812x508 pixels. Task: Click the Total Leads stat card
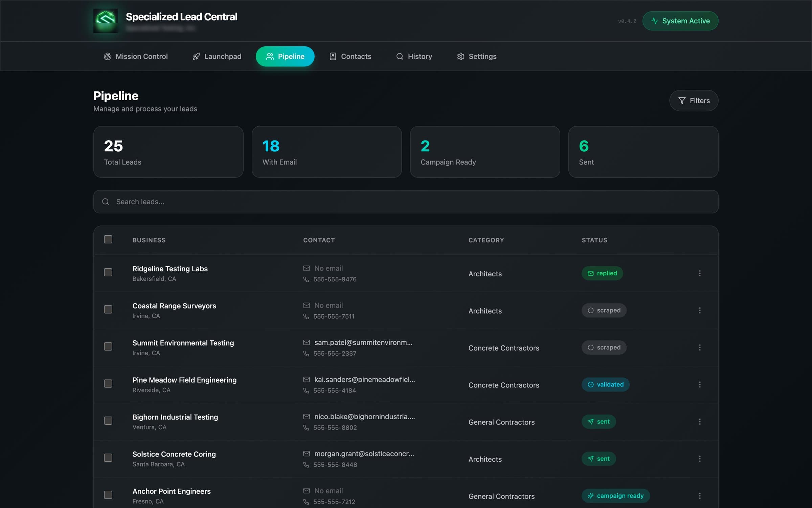168,152
